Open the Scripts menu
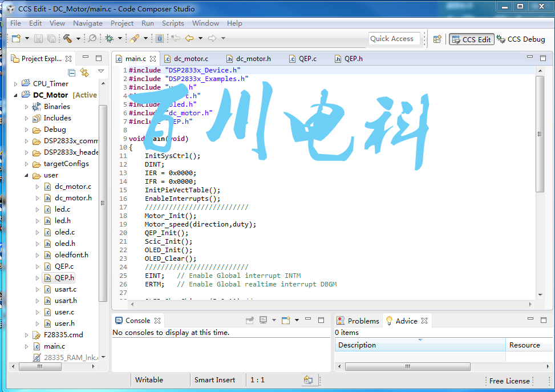The width and height of the screenshot is (555, 392). click(173, 23)
